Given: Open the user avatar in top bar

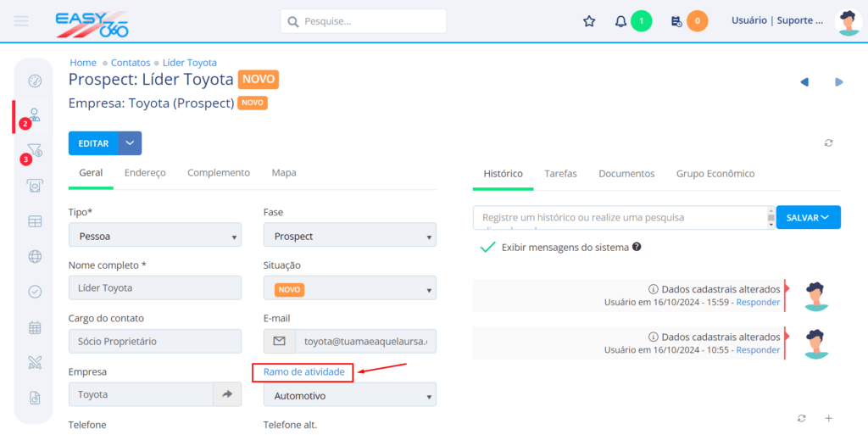Looking at the screenshot, I should tap(848, 22).
